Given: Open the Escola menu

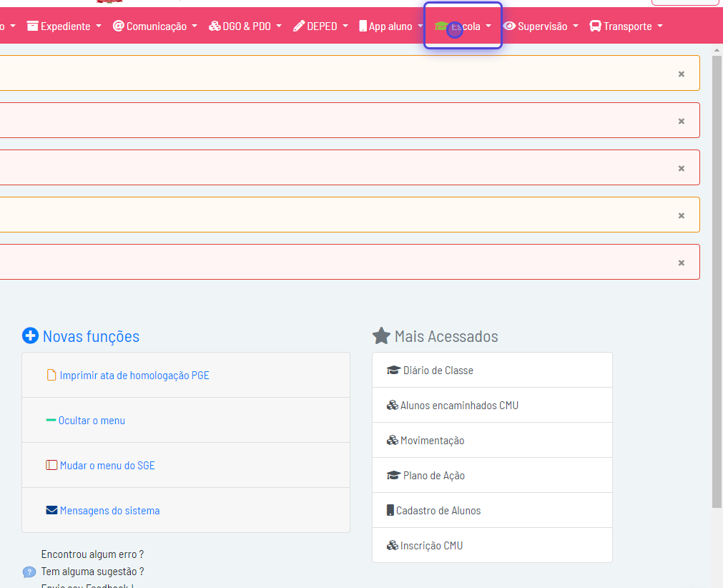Looking at the screenshot, I should [x=463, y=26].
